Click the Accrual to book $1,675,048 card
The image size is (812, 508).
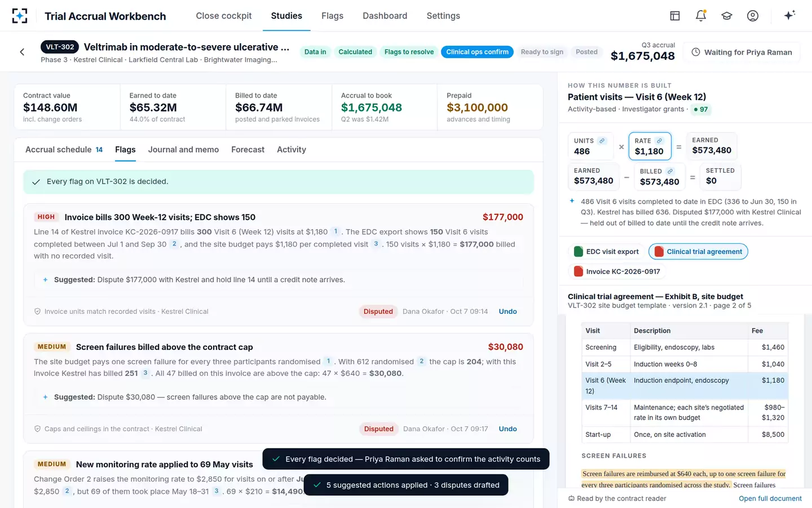(x=385, y=107)
